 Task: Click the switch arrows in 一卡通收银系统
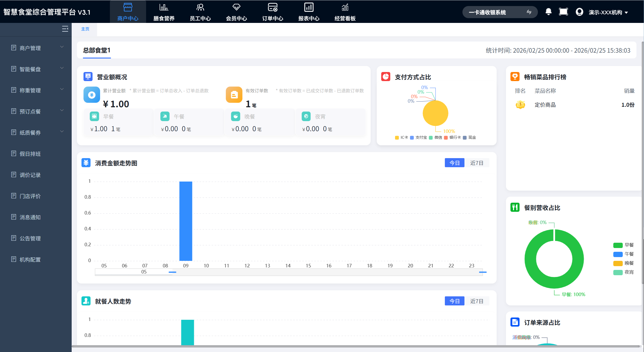click(x=529, y=12)
